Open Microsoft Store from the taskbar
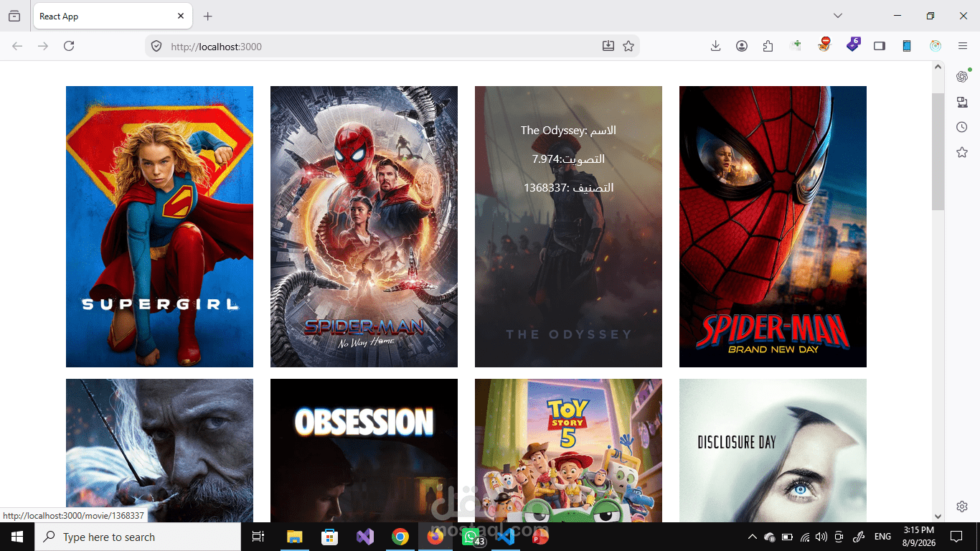This screenshot has height=551, width=980. [330, 537]
